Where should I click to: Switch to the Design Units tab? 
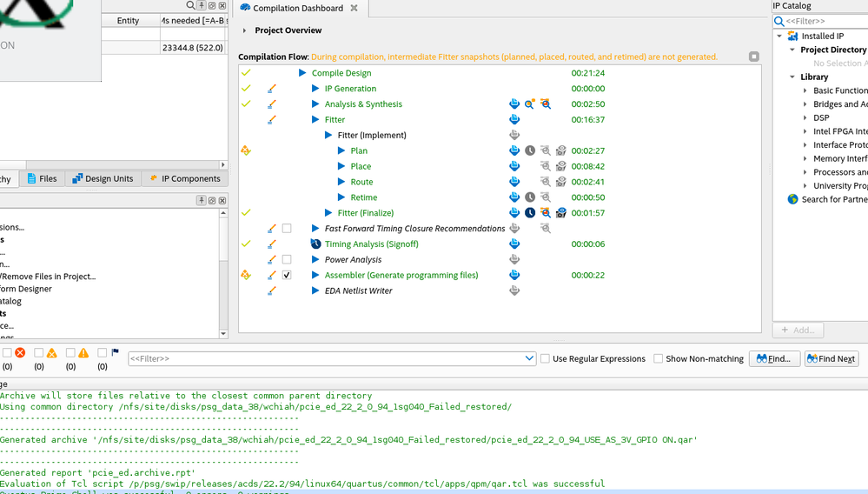[x=103, y=178]
